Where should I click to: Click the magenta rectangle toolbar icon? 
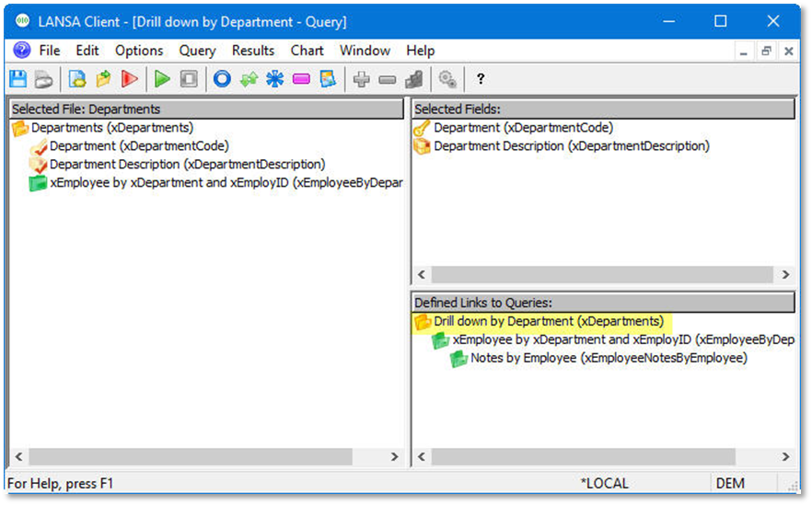(301, 79)
